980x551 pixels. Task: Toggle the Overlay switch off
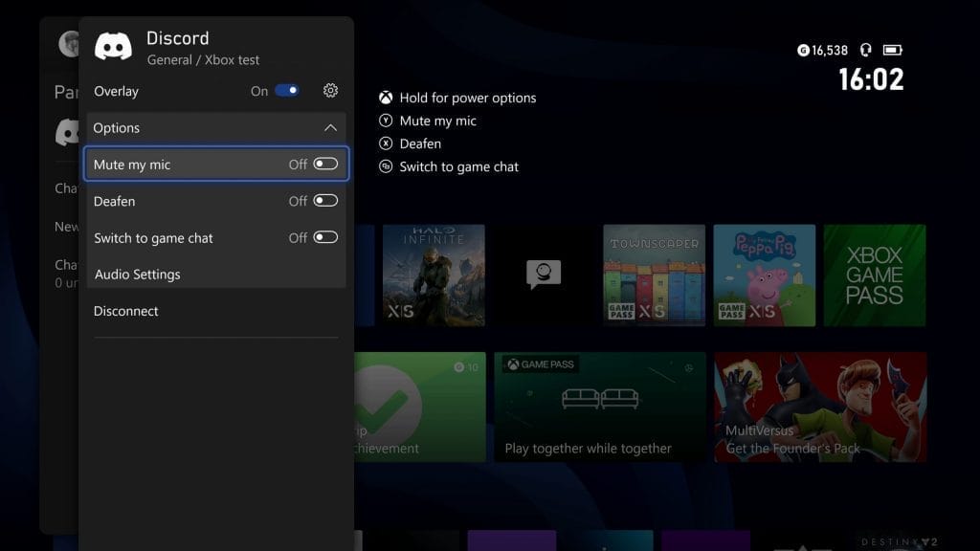(x=287, y=91)
